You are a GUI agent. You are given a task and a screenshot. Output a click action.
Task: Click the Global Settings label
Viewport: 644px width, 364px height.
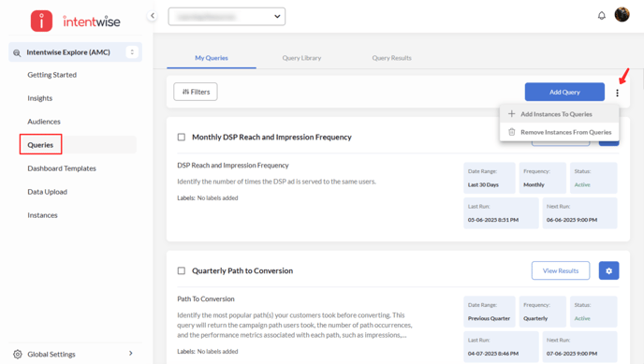51,354
